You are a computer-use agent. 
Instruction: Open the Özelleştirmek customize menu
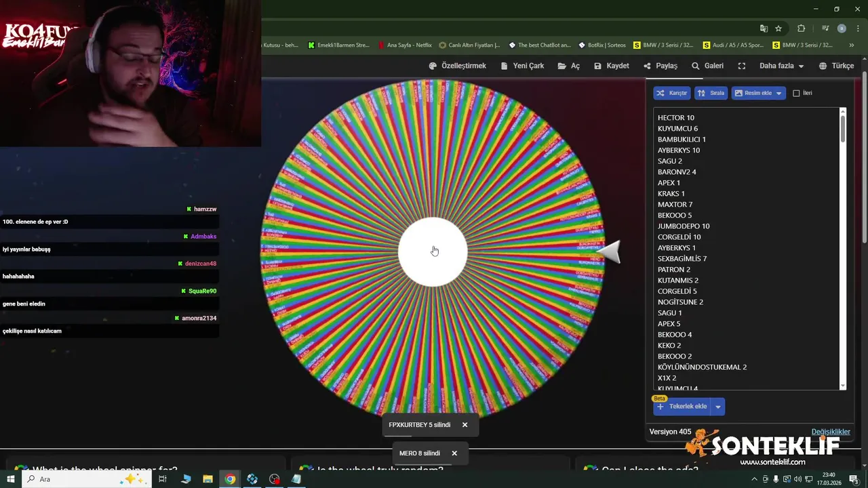458,66
